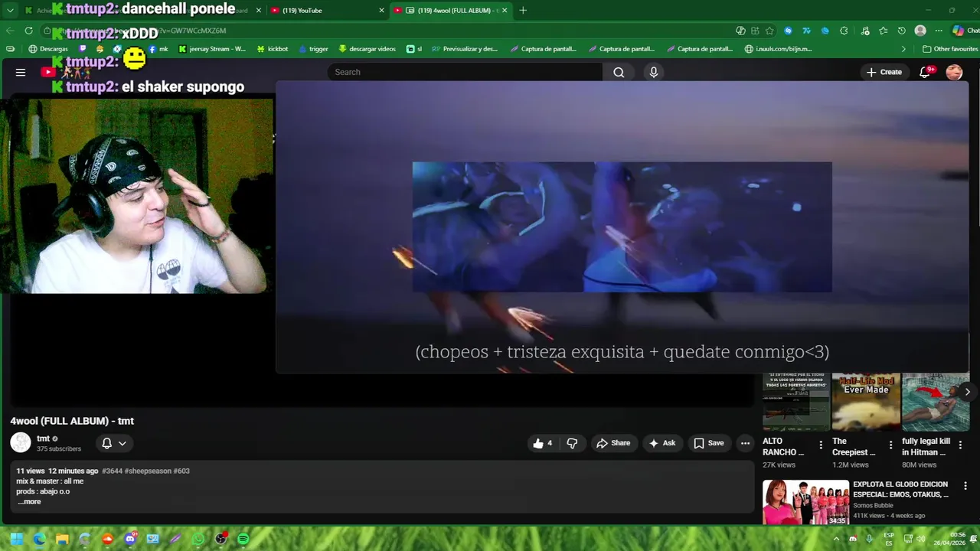This screenshot has height=551, width=980.
Task: Expand description with ...more
Action: coord(29,502)
